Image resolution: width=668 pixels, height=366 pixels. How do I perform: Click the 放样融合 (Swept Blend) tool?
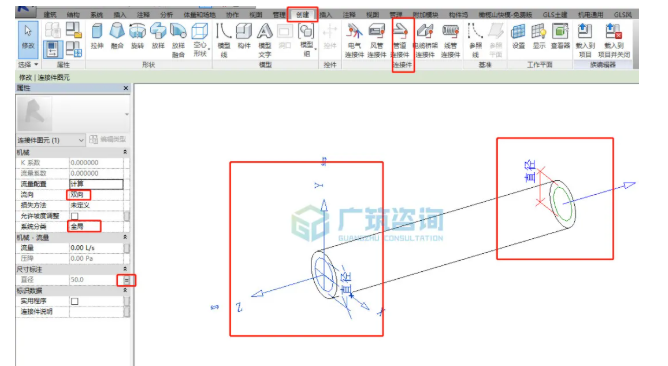point(178,40)
